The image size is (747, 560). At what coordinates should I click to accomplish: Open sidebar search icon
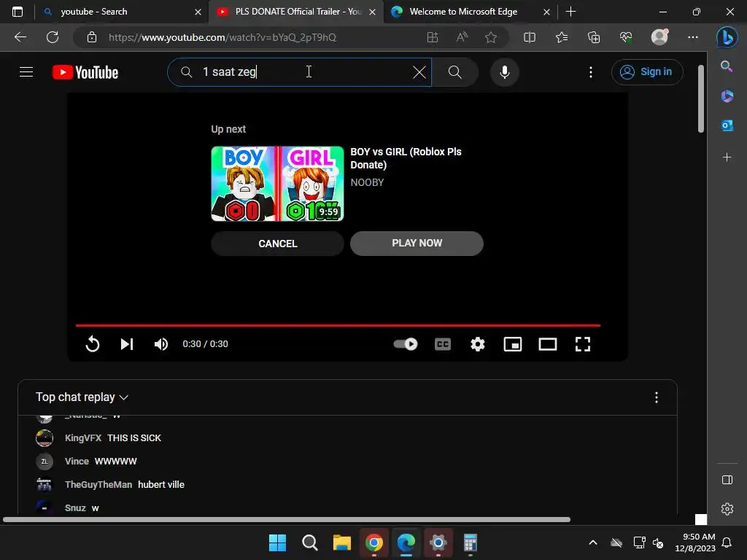(x=727, y=66)
